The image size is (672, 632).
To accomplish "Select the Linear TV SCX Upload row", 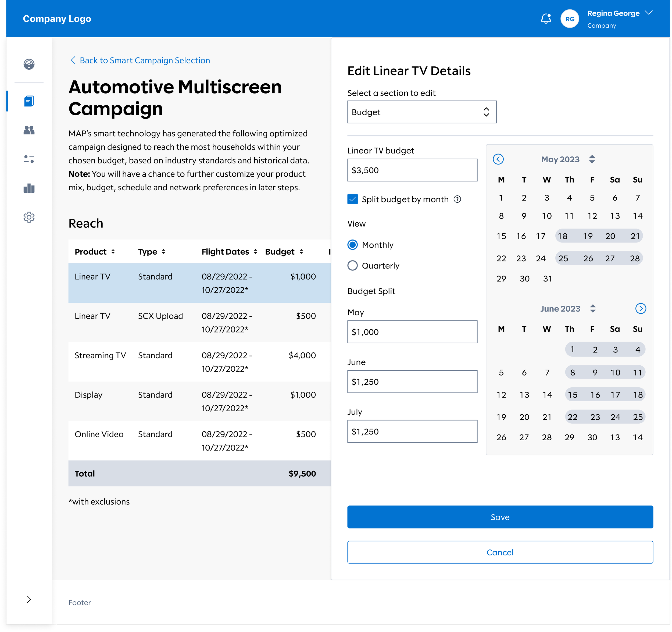I will pyautogui.click(x=199, y=322).
